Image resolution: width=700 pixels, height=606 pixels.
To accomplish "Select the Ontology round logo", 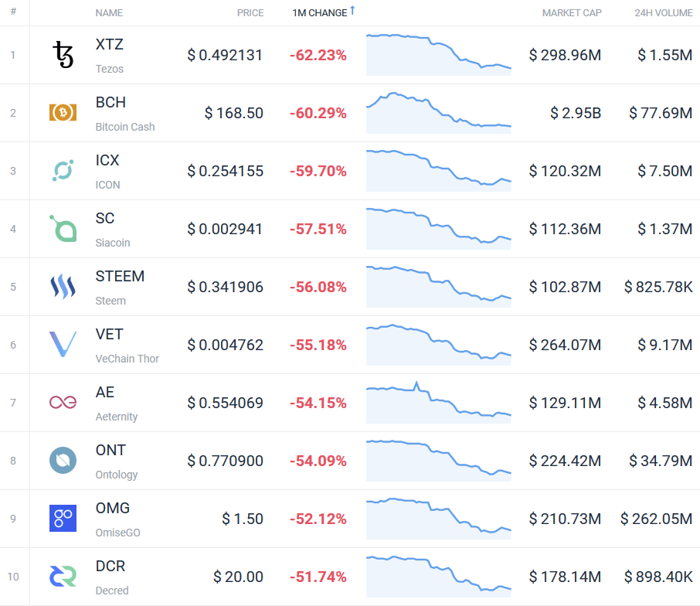I will 63,461.
